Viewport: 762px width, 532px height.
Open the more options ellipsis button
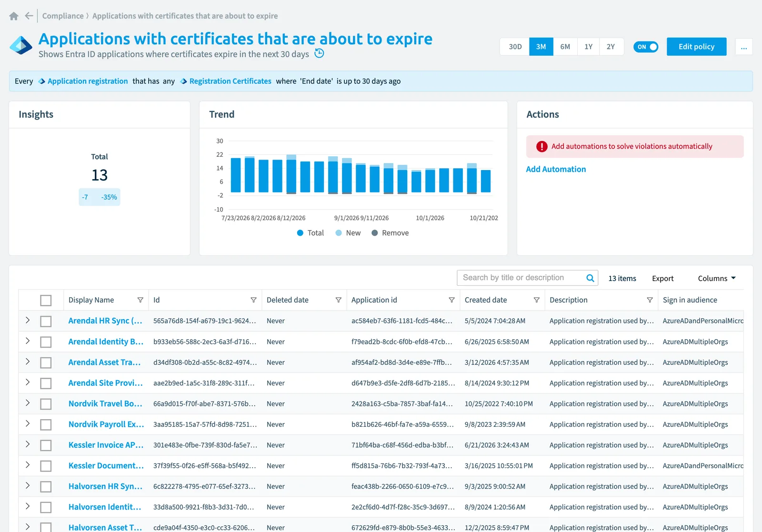click(x=744, y=47)
